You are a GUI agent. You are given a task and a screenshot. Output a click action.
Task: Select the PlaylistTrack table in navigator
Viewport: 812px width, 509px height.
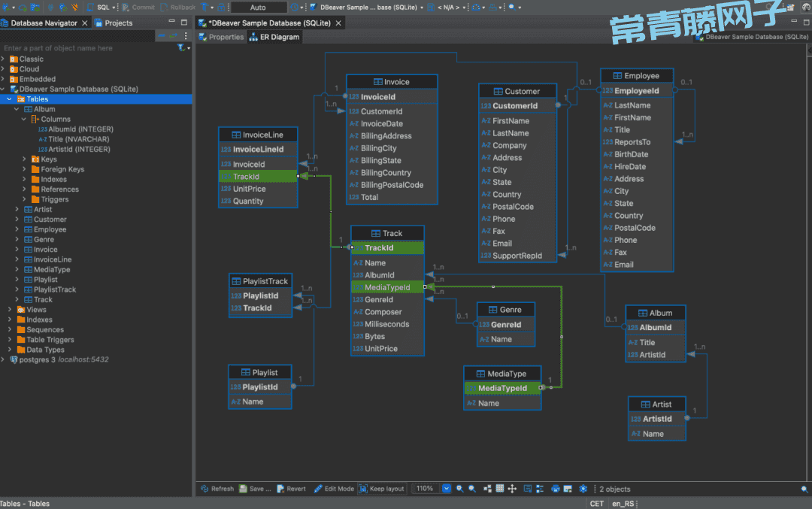[x=50, y=289]
